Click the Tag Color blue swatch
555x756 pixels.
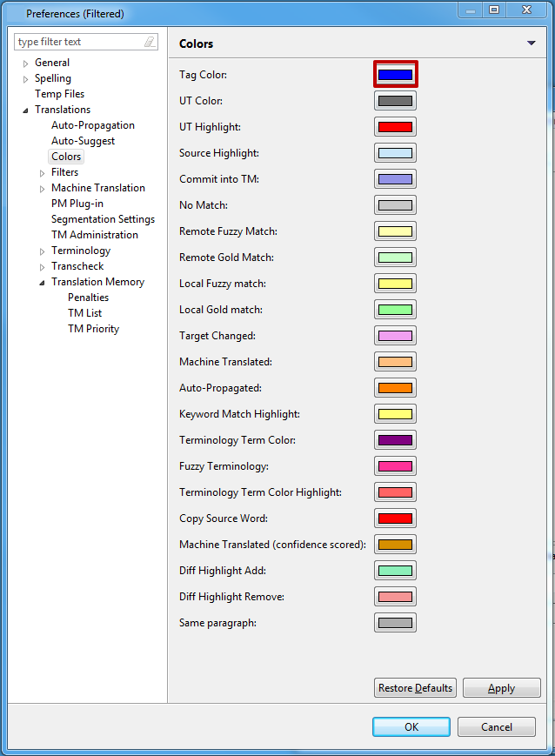coord(395,75)
